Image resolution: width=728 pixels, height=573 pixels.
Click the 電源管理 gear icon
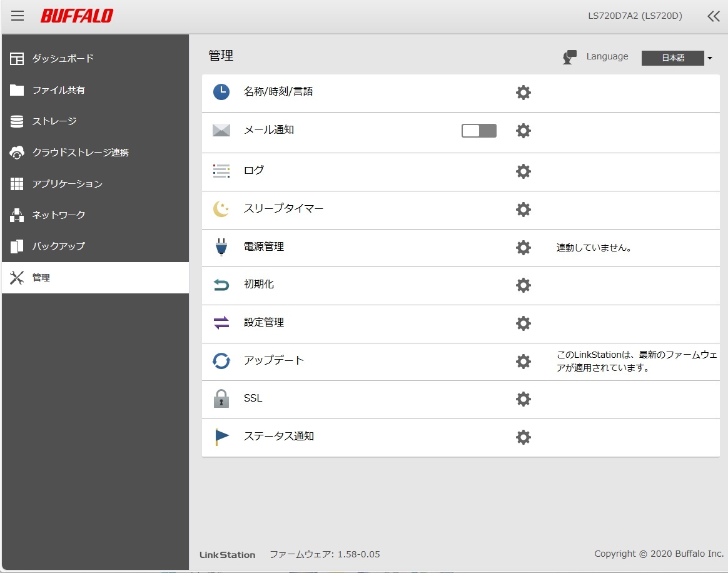[x=523, y=247]
